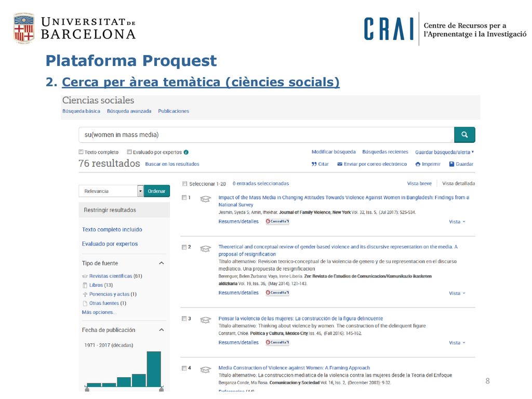Click the CRAI logo
Viewport: 532px width, 399px height.
(x=389, y=29)
